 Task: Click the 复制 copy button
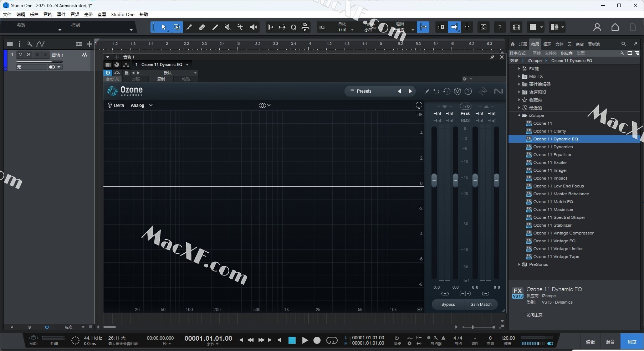[x=161, y=79]
